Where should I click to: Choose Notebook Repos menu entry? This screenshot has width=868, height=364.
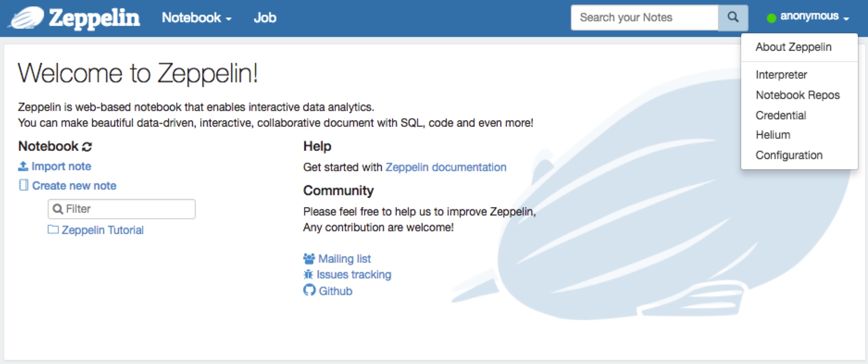pyautogui.click(x=798, y=95)
